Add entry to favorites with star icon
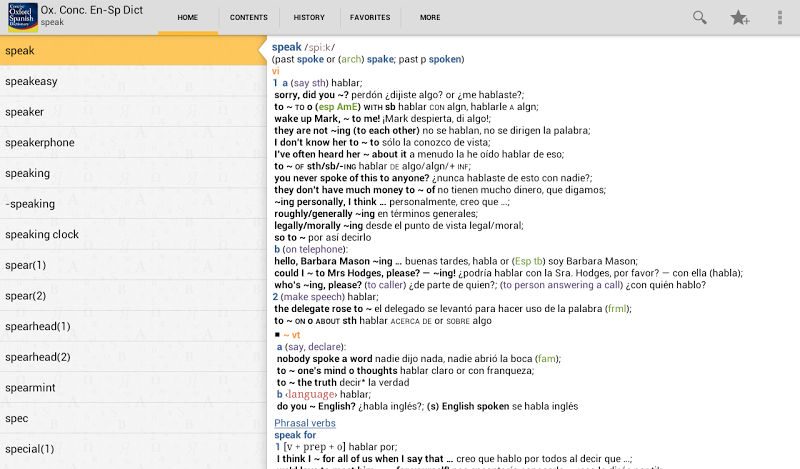This screenshot has width=800, height=469. [x=740, y=17]
